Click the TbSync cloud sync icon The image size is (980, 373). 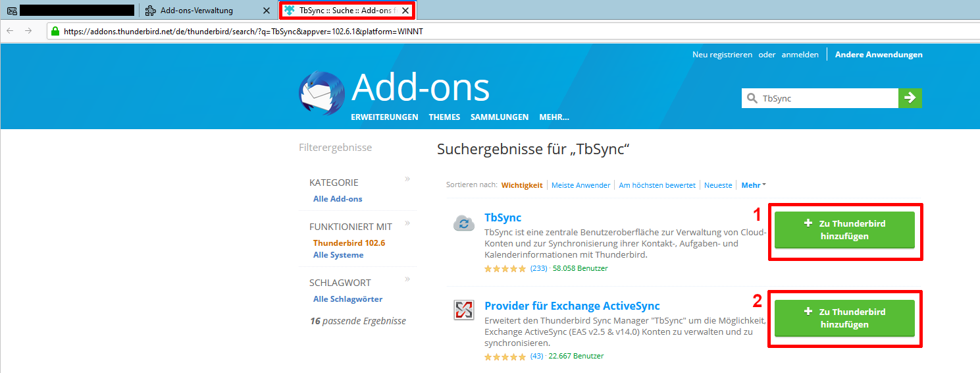464,223
